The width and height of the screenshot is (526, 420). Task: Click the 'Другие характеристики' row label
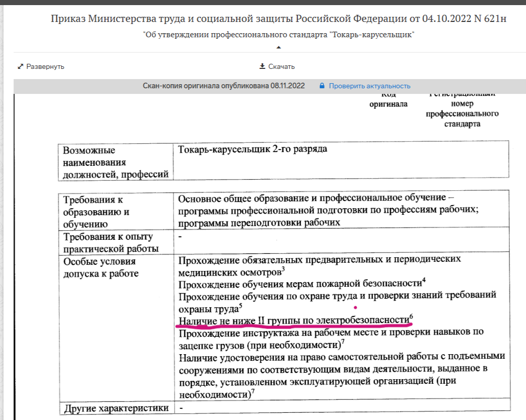pos(115,408)
